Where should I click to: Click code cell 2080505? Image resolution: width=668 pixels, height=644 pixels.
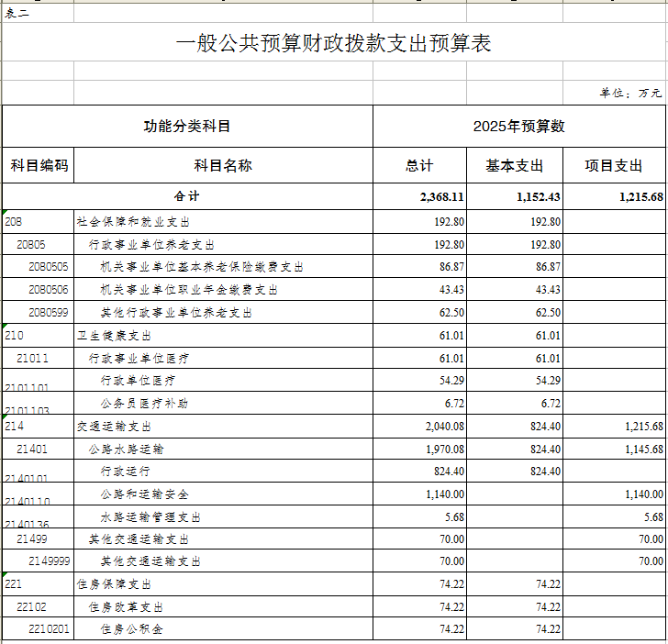pyautogui.click(x=39, y=267)
